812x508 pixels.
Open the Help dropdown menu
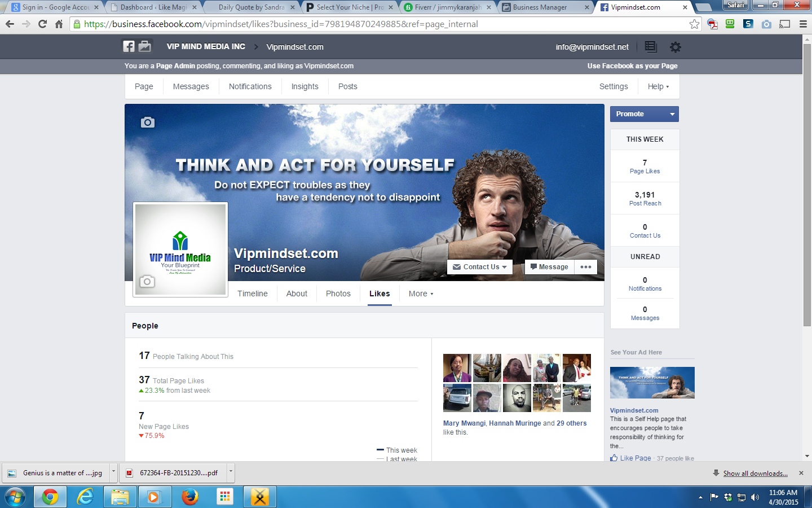pos(658,86)
